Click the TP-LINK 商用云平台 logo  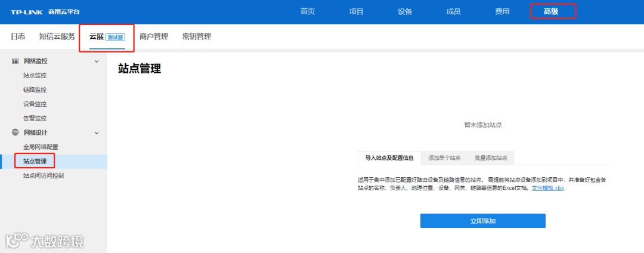[x=45, y=11]
